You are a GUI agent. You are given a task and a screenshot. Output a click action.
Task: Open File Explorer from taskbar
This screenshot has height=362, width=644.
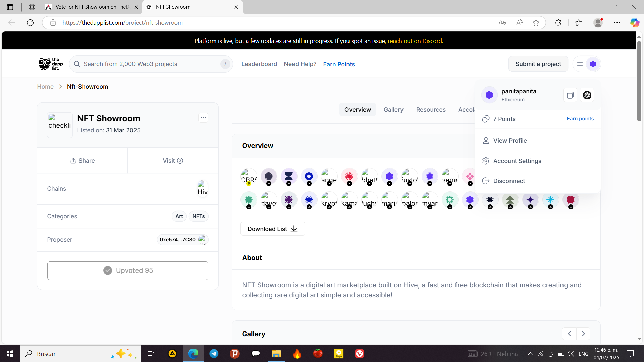point(276,354)
